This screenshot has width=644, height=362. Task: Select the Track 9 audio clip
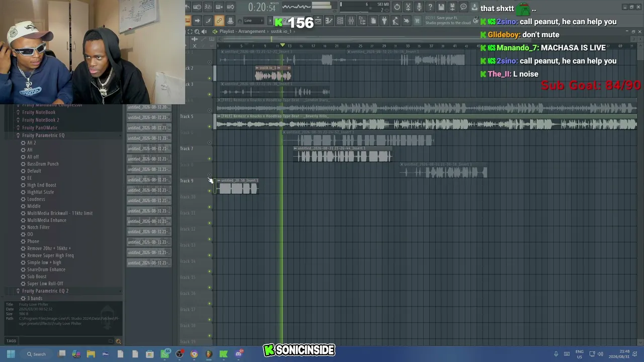tap(237, 187)
